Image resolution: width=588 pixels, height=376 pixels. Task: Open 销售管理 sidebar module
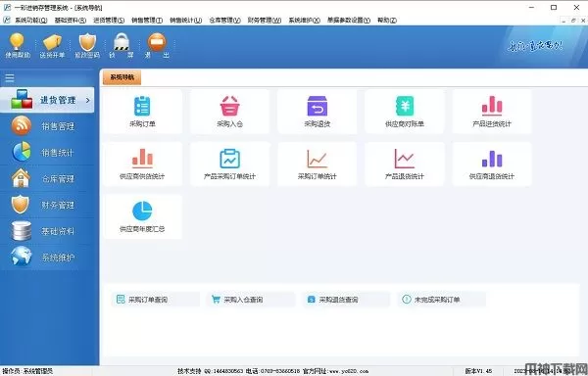[47, 126]
